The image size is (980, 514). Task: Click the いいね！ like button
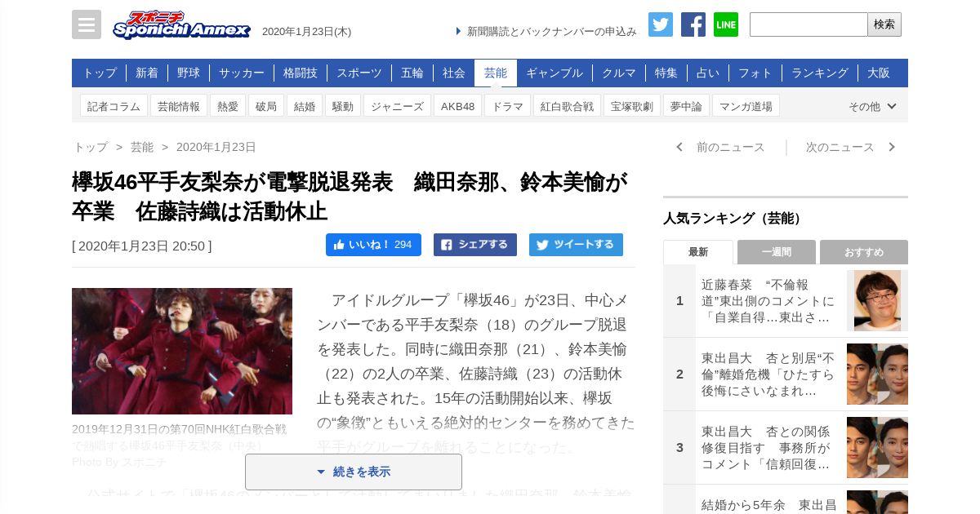[x=373, y=245]
